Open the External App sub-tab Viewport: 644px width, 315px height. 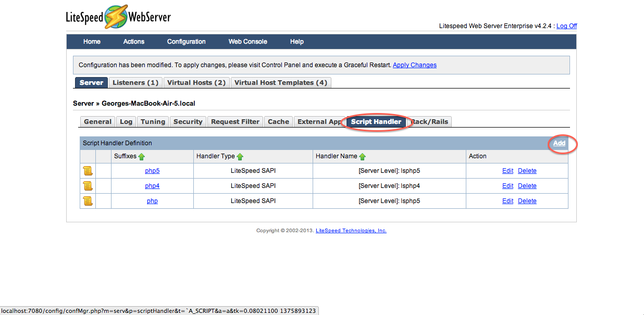click(319, 122)
